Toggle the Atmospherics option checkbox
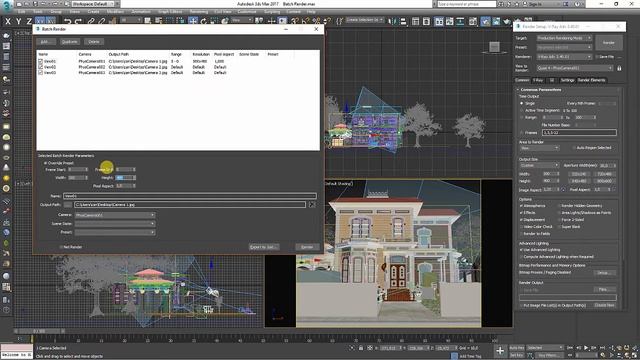640x360 pixels. coord(522,206)
